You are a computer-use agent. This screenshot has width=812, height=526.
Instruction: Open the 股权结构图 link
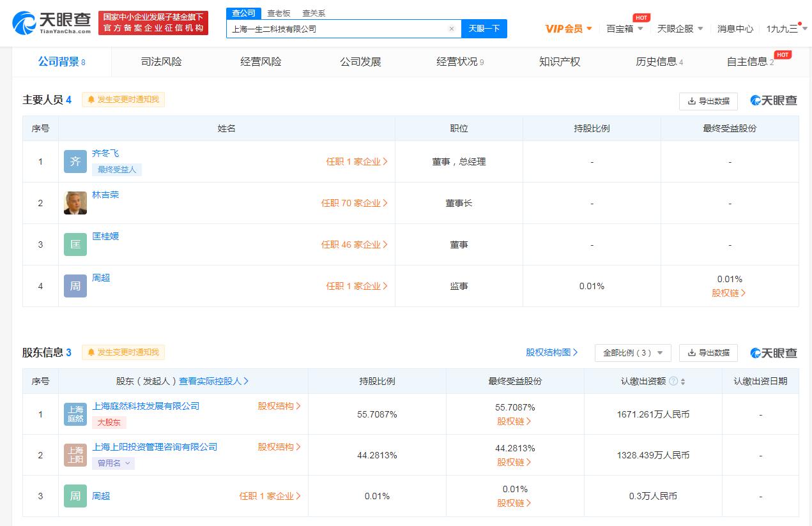[551, 352]
